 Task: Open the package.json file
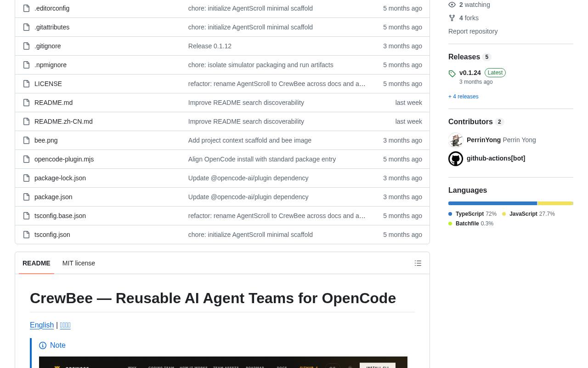coord(53,197)
